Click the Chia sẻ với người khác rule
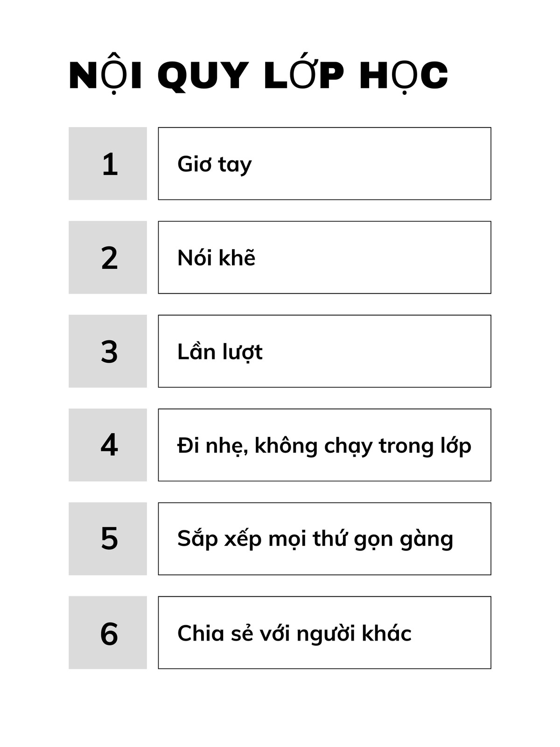This screenshot has width=560, height=747. point(324,633)
